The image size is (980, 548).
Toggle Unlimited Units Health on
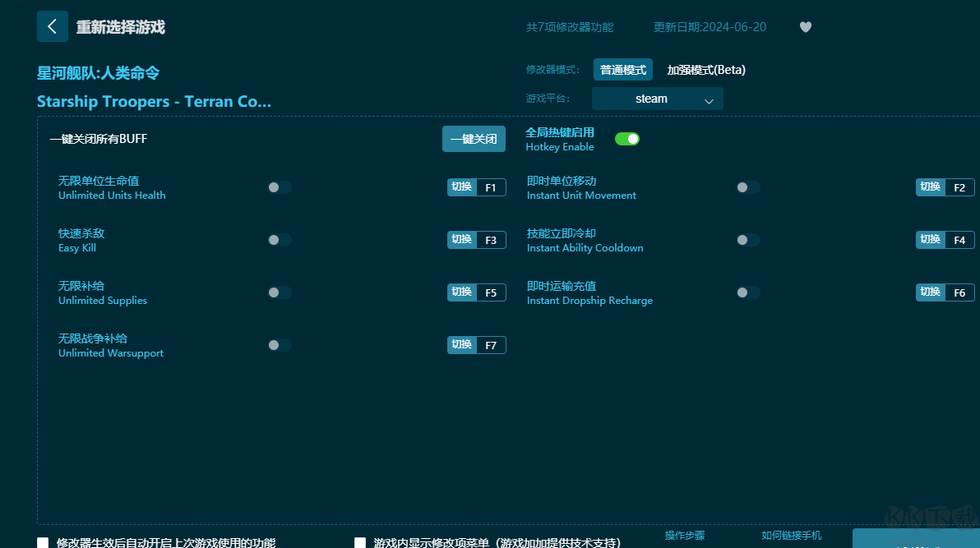pyautogui.click(x=279, y=187)
